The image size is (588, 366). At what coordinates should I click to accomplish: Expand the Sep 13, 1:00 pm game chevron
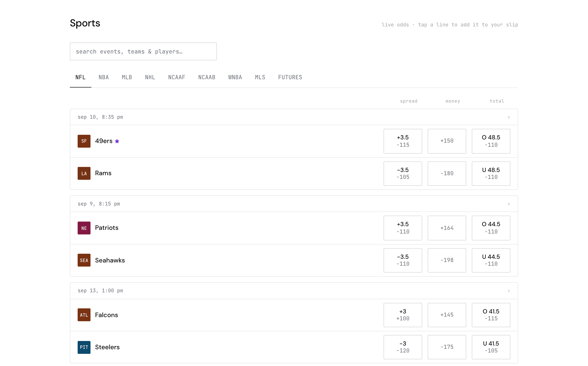509,291
